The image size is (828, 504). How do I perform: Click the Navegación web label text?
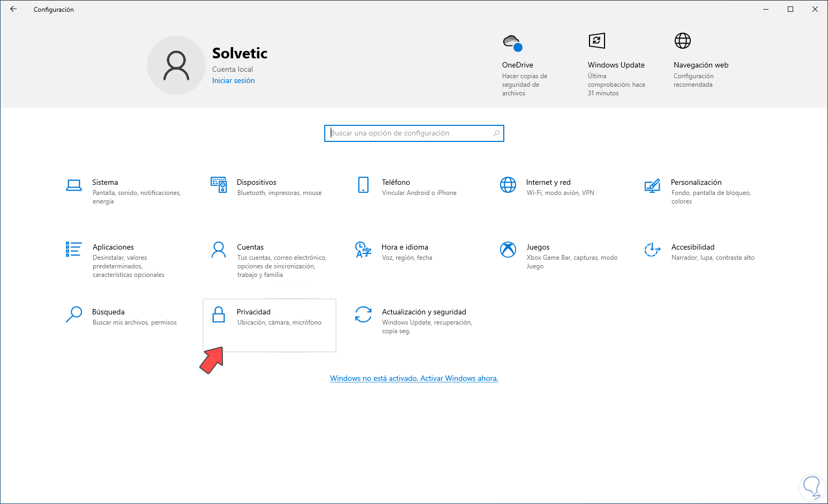click(x=701, y=65)
